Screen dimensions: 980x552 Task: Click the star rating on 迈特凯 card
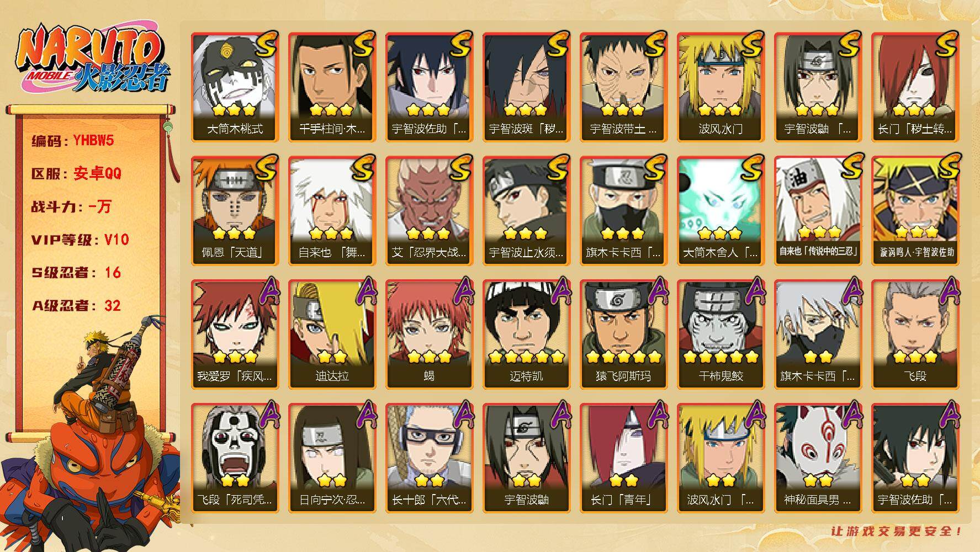pyautogui.click(x=526, y=357)
